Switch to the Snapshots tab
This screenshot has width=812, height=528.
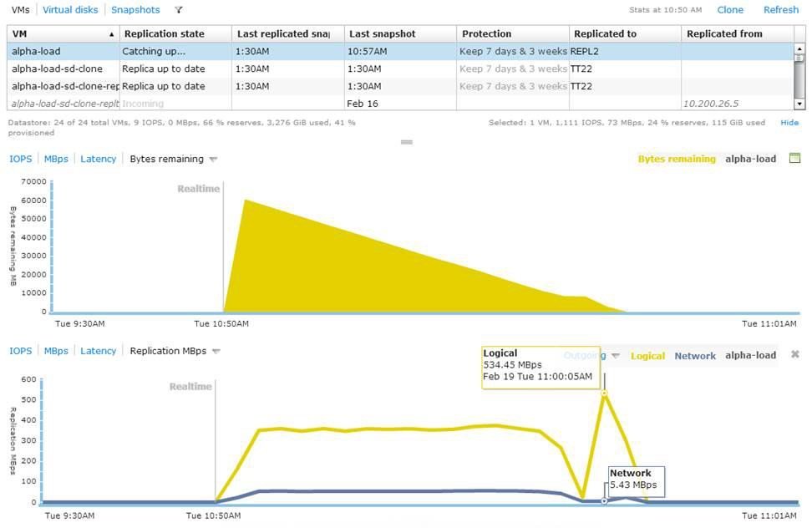(135, 10)
